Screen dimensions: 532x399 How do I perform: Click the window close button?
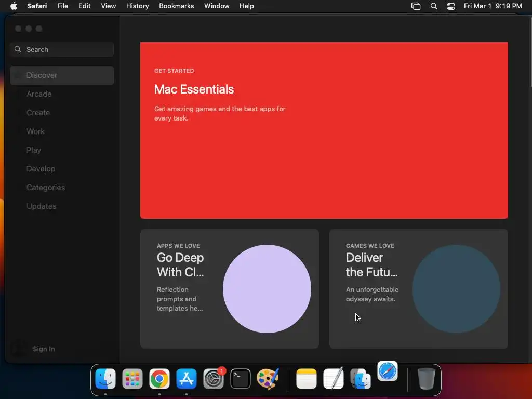18,29
